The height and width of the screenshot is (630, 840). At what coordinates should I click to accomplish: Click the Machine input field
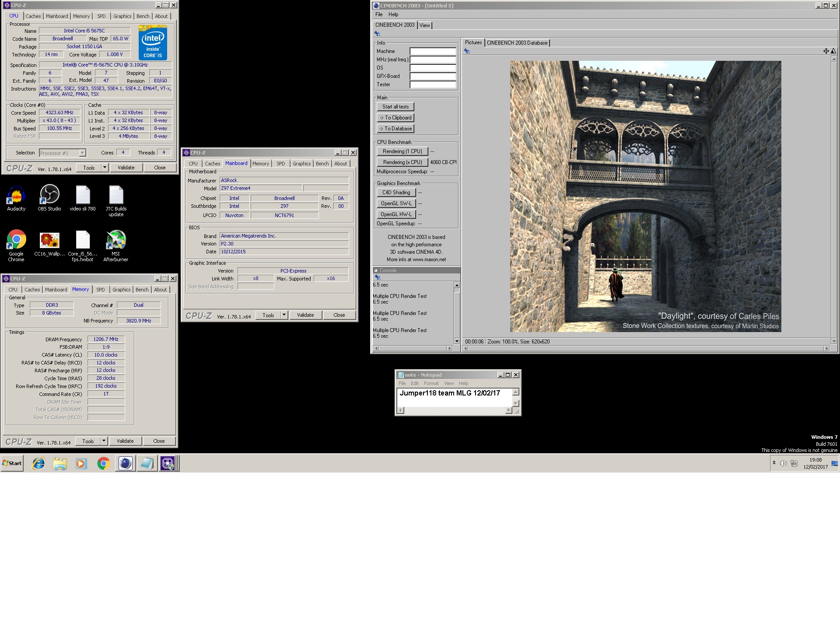click(x=433, y=51)
